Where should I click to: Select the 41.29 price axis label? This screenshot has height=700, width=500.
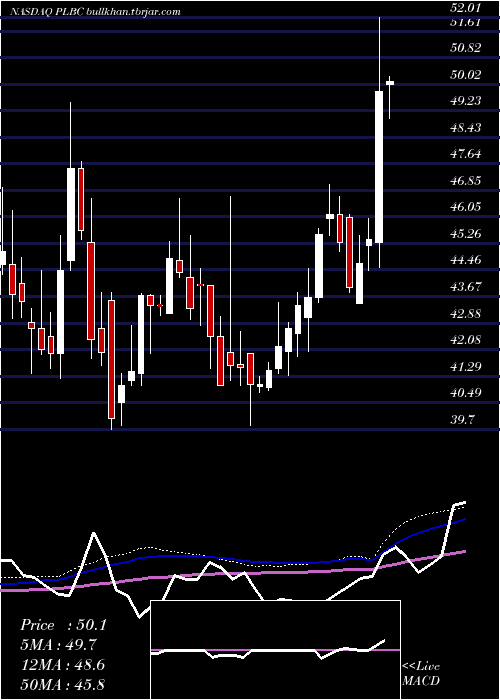click(x=466, y=367)
